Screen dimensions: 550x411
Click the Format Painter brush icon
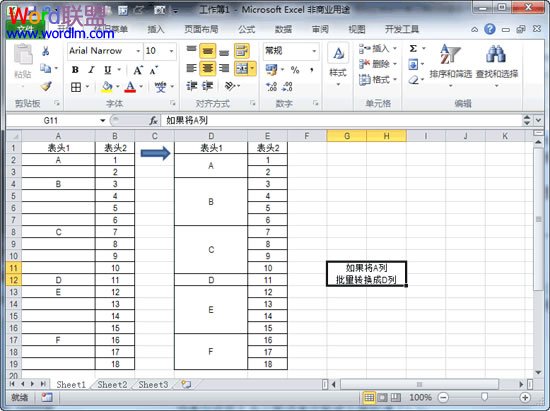pos(46,86)
